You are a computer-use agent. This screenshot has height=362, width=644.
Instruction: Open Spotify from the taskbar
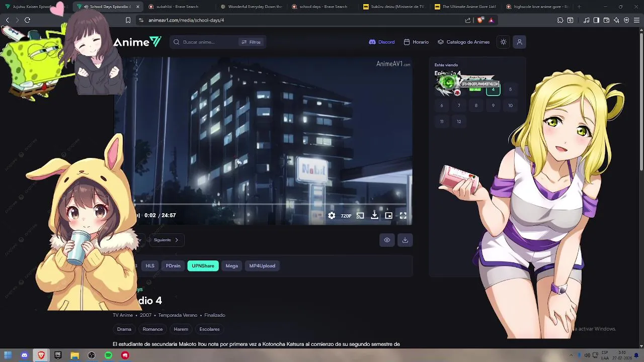click(x=108, y=355)
